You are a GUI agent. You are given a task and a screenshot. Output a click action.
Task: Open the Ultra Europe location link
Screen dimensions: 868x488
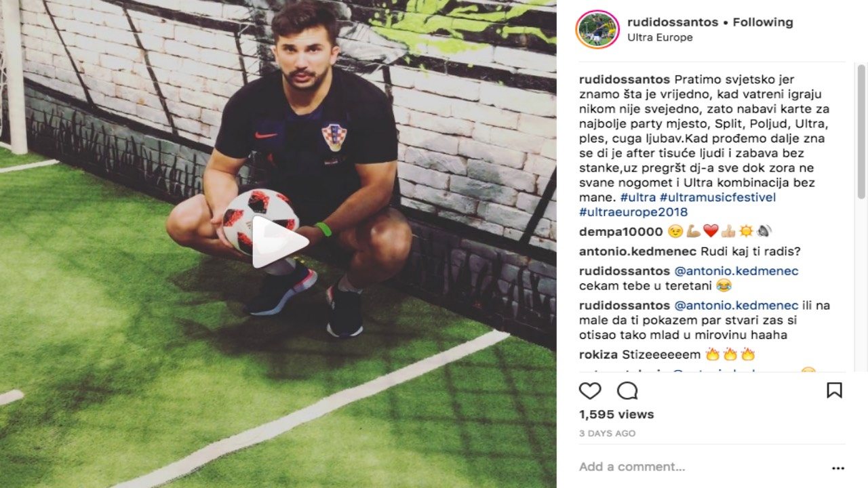pos(660,38)
